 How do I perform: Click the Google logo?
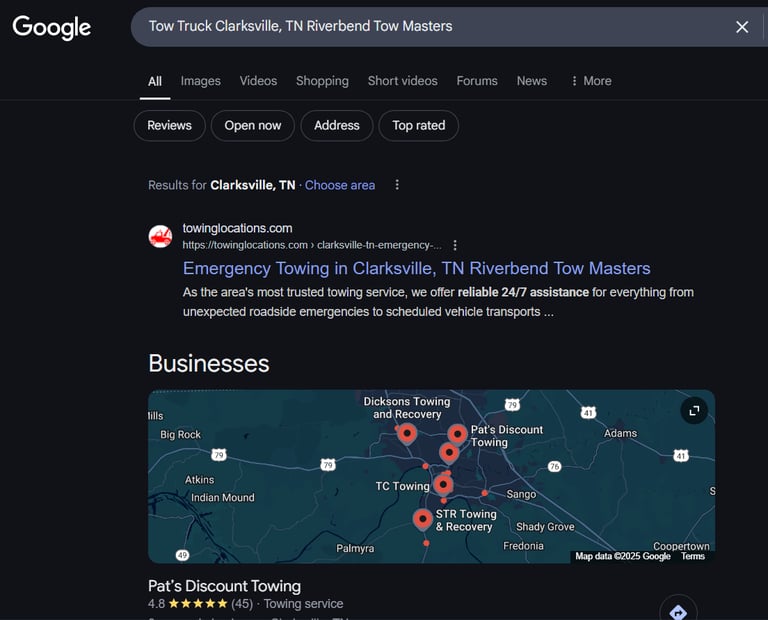pos(51,27)
